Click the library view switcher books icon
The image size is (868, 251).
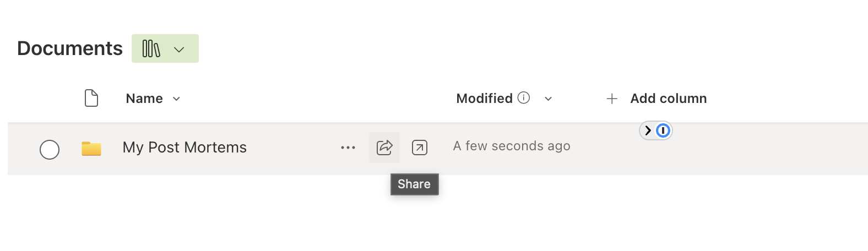pyautogui.click(x=151, y=49)
